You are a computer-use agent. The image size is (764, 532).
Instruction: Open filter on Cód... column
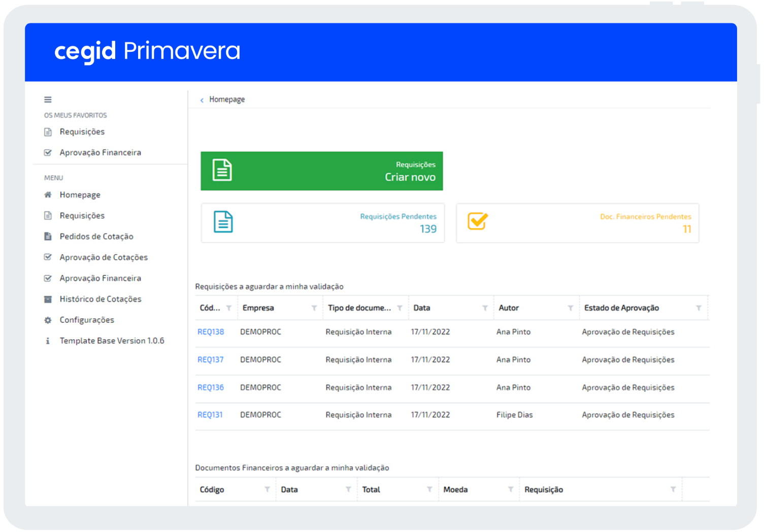pyautogui.click(x=229, y=308)
